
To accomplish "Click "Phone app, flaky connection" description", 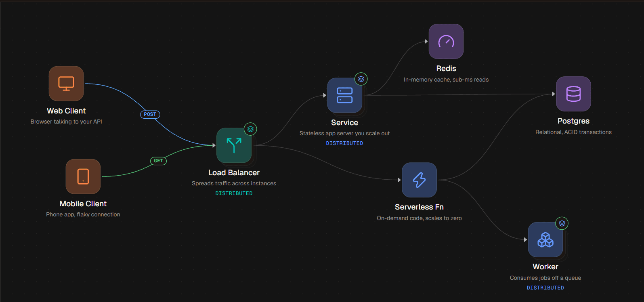I will pyautogui.click(x=83, y=214).
